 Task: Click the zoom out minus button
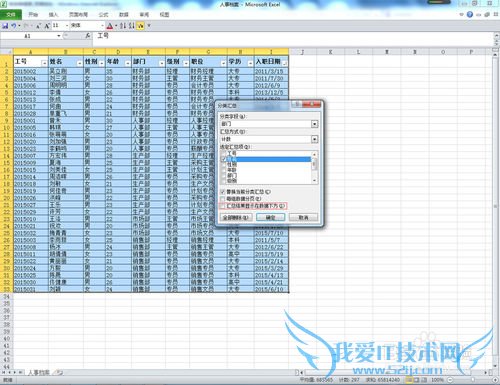click(x=450, y=380)
